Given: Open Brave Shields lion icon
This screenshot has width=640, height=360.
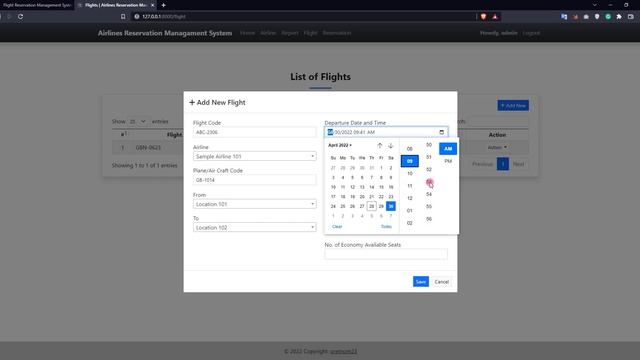Looking at the screenshot, I should click(483, 17).
